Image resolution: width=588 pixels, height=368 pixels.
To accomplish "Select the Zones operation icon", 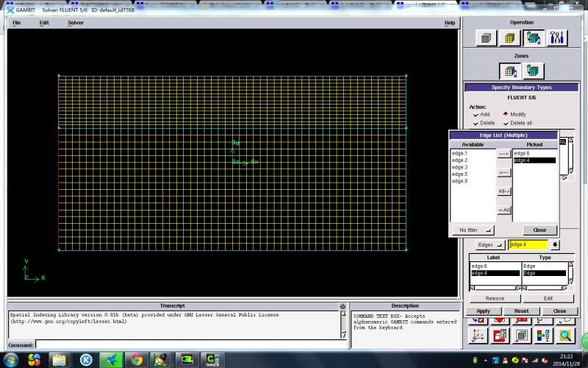I will click(x=533, y=38).
